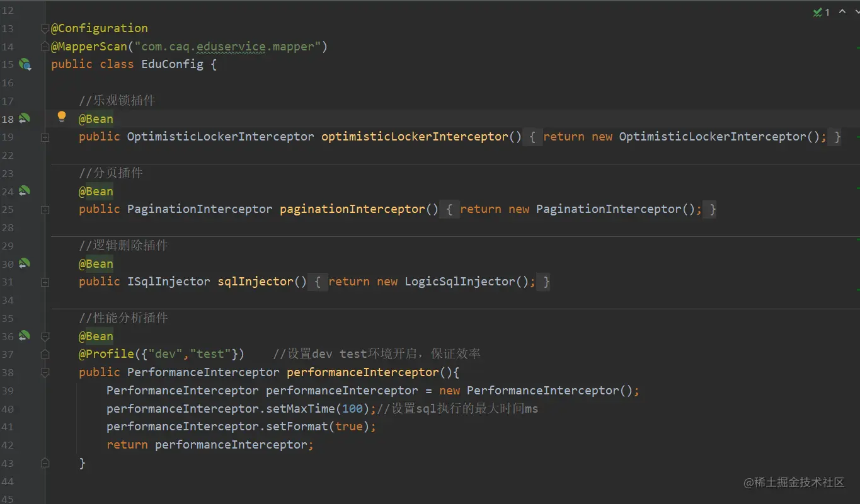The height and width of the screenshot is (504, 860).
Task: Click the @Bean annotation on line 18
Action: [x=96, y=119]
